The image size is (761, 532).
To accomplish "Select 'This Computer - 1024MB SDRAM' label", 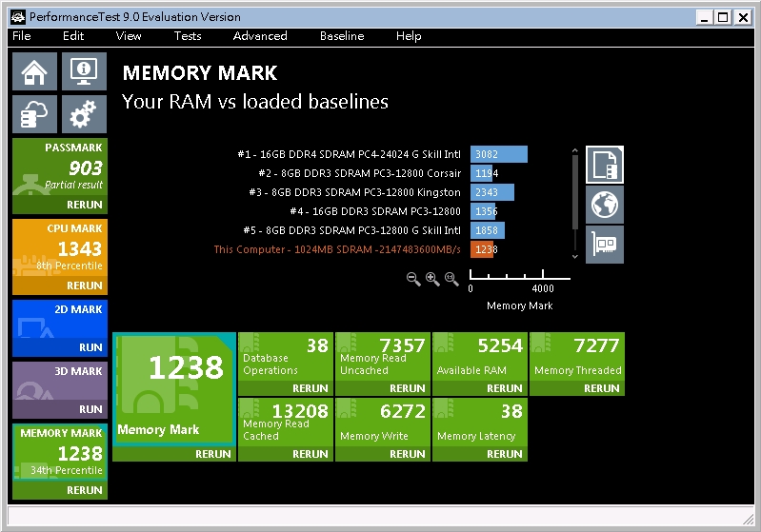I will click(337, 249).
